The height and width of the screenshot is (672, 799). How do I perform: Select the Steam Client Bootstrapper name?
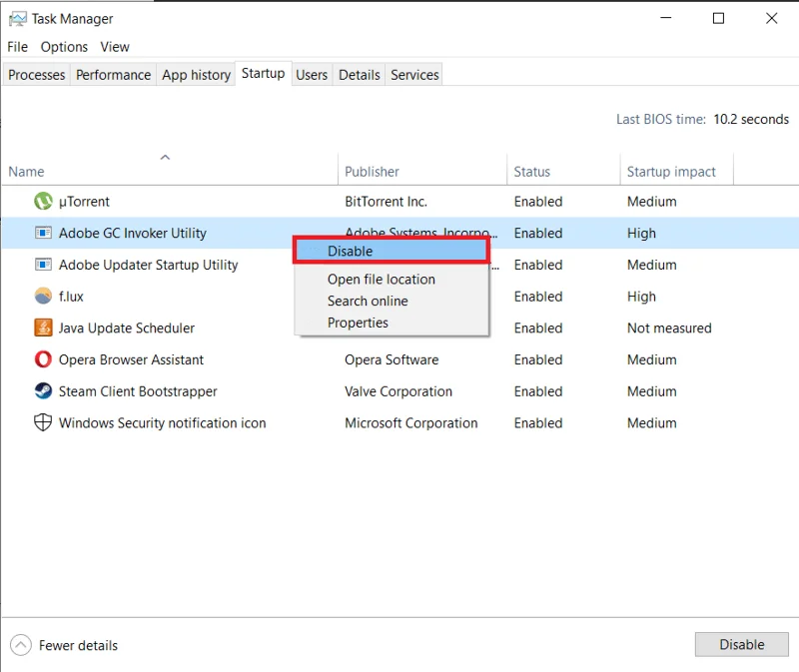[138, 391]
